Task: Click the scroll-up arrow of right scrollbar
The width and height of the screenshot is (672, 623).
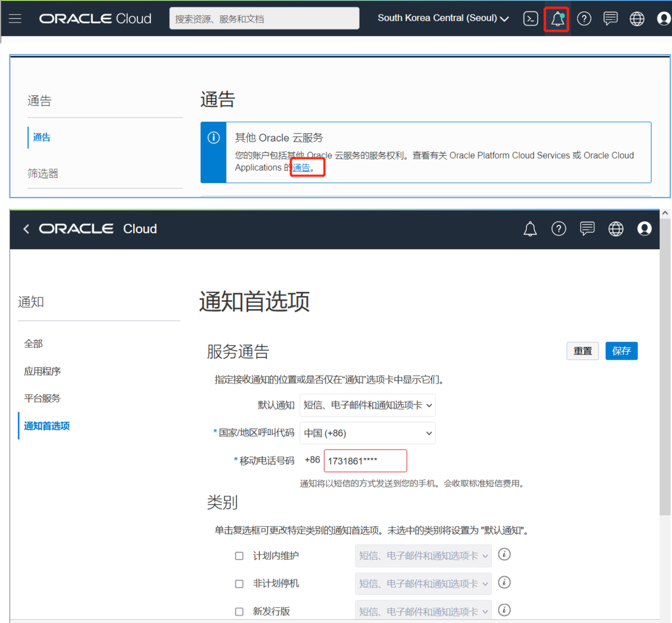Action: 665,213
